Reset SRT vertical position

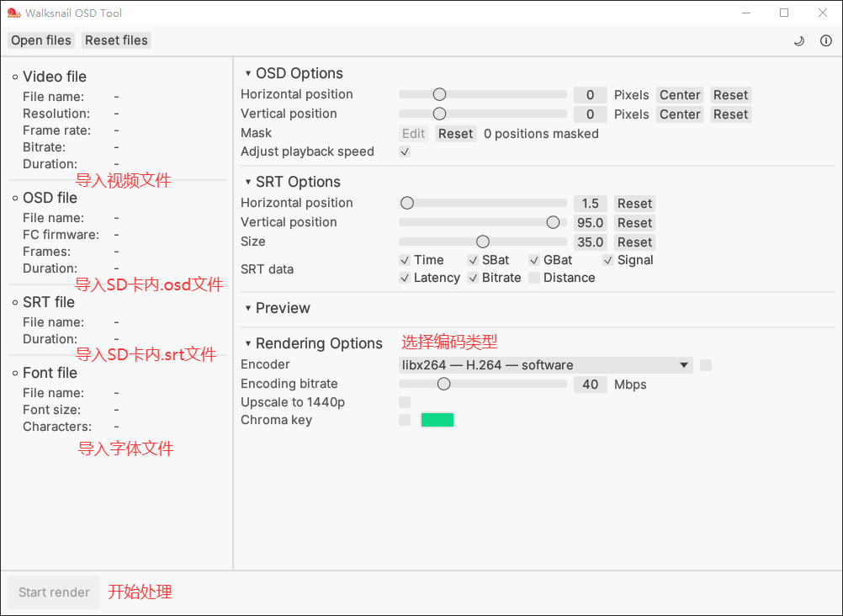pos(634,223)
